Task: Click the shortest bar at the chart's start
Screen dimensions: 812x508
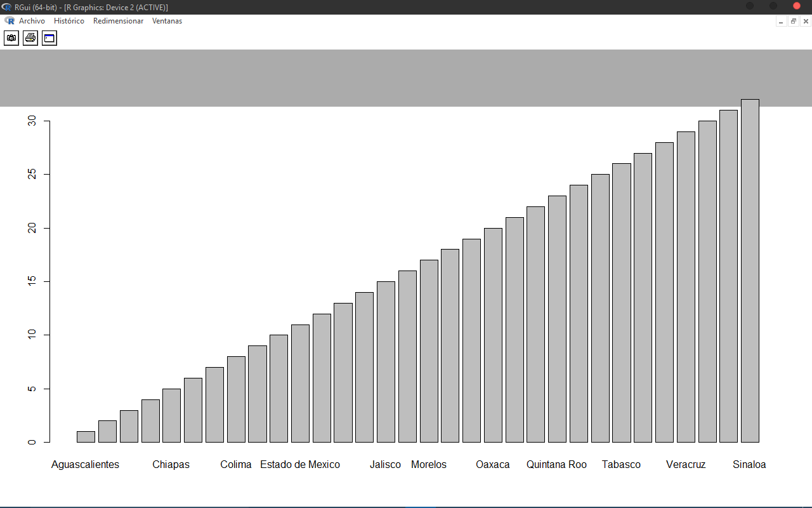Action: [86, 437]
